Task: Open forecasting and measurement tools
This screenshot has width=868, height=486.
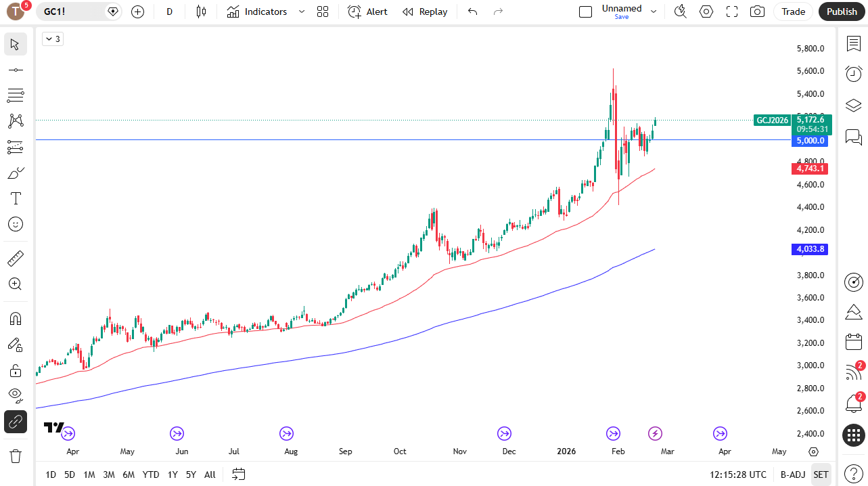Action: click(15, 147)
